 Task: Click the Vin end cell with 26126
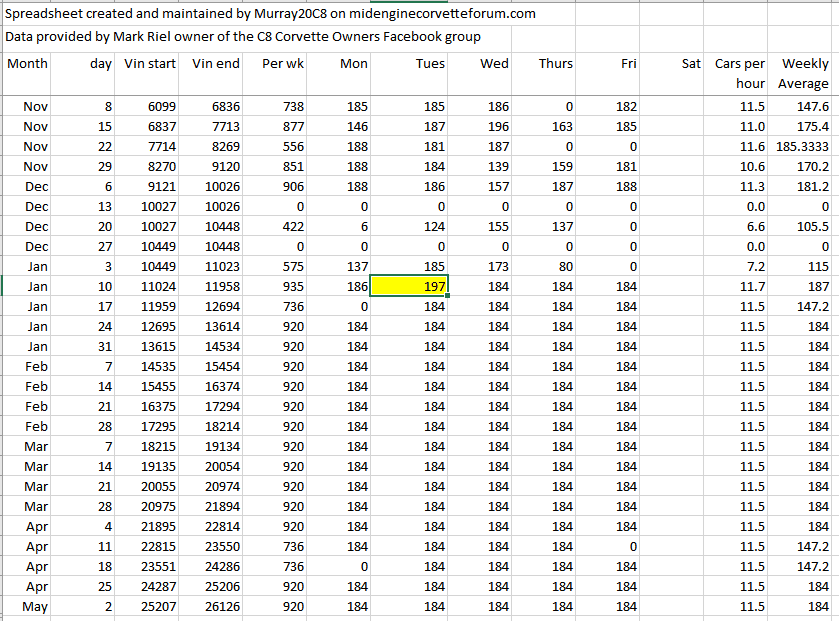coord(214,606)
